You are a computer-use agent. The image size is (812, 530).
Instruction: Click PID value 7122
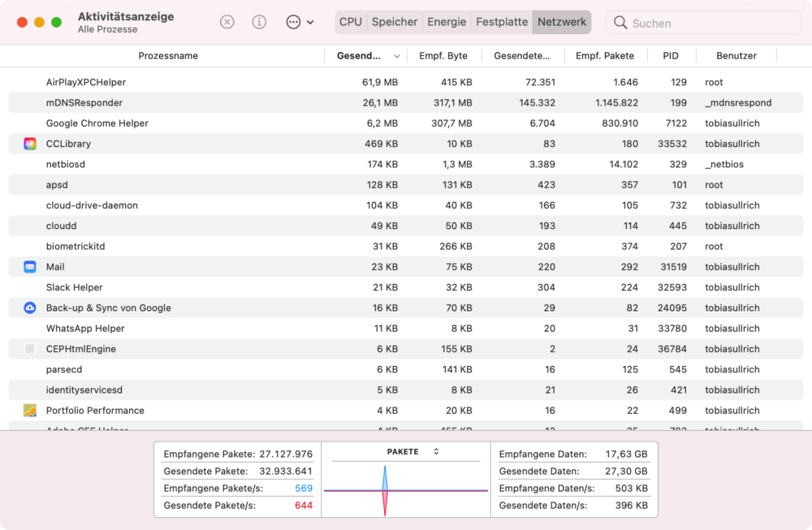tap(676, 123)
